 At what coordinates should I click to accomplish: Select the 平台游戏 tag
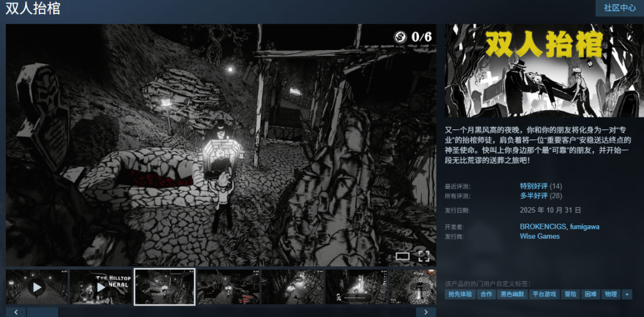(x=544, y=294)
